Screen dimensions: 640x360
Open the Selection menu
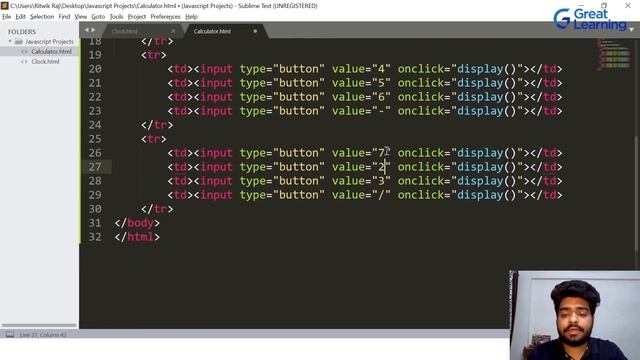tap(42, 17)
